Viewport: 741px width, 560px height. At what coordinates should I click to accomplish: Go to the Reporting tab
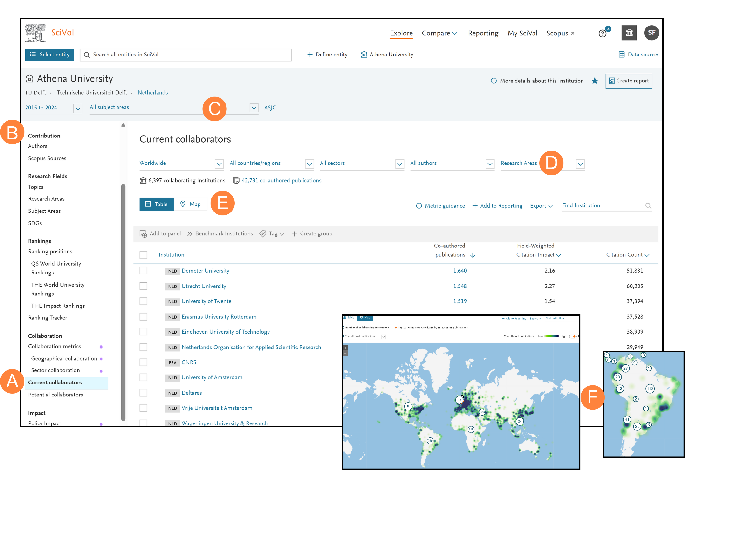click(483, 33)
